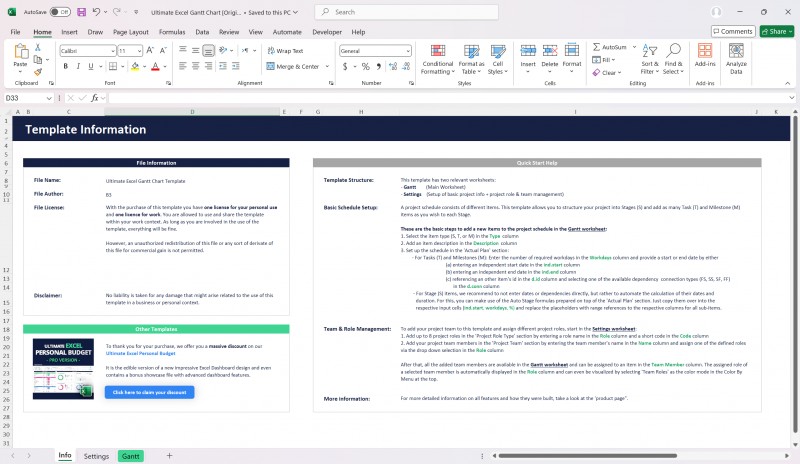Follow Ultimate Excel Personal Budget link
800x464 pixels.
click(140, 353)
